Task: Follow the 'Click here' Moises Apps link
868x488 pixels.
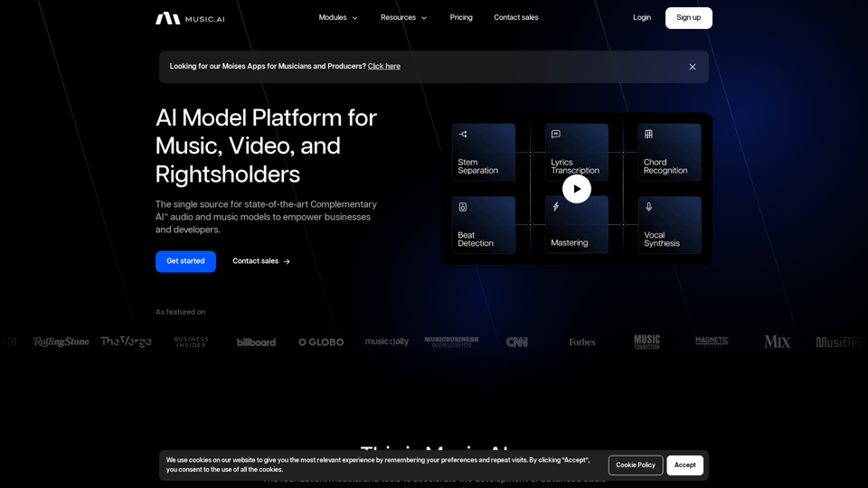Action: click(383, 66)
